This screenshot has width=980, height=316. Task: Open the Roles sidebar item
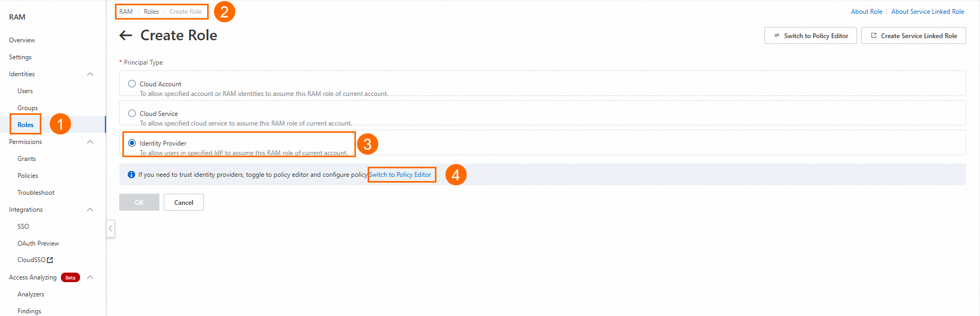tap(25, 125)
